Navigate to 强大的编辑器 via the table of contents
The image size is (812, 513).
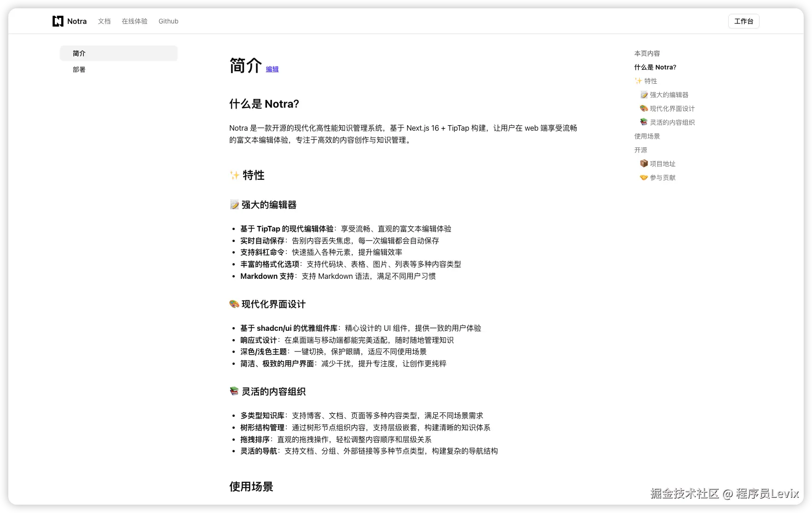pos(668,94)
